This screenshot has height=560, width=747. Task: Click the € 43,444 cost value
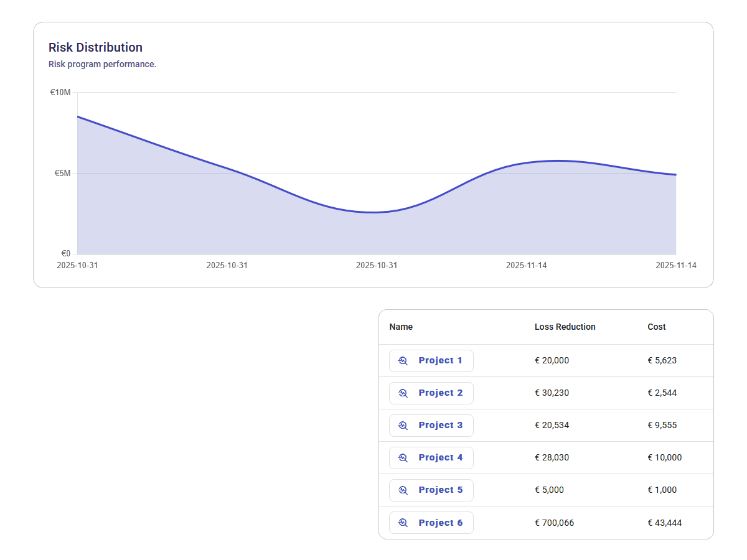pyautogui.click(x=664, y=523)
